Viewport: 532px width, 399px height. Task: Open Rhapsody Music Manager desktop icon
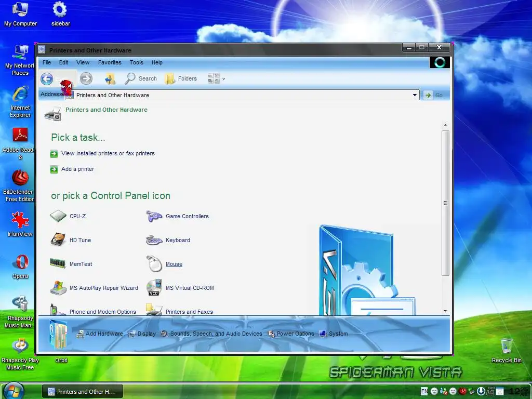[19, 312]
